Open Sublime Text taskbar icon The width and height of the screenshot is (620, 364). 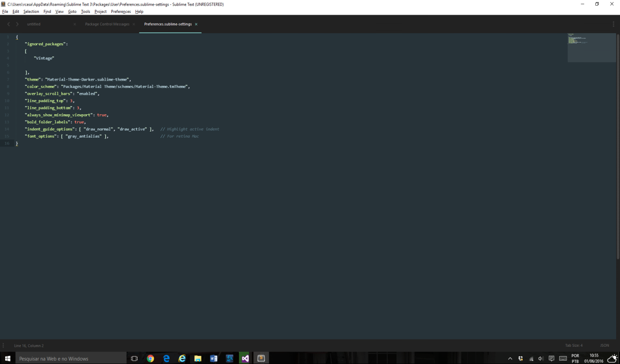pos(261,358)
